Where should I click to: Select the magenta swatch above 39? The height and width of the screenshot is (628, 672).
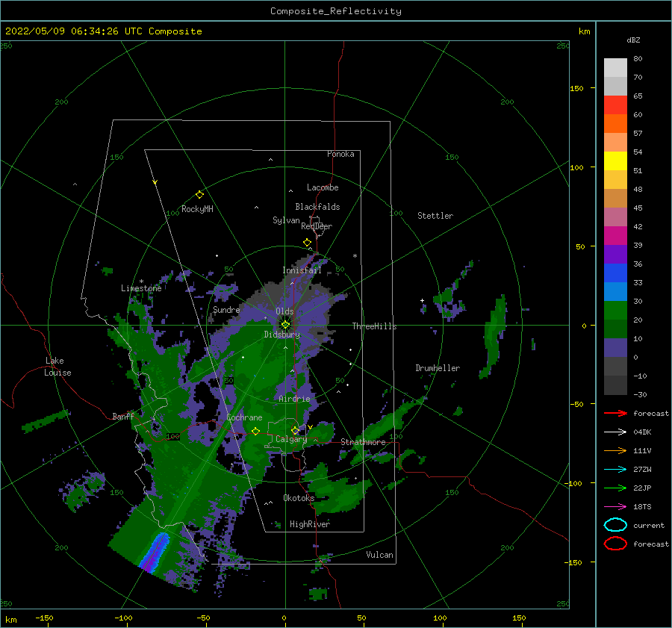(x=615, y=236)
